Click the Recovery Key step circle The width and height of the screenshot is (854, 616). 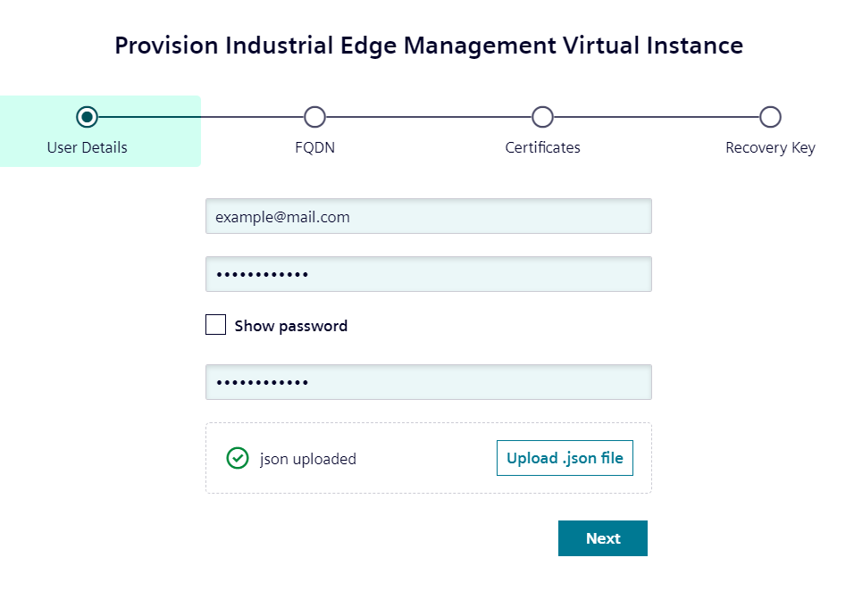point(770,117)
